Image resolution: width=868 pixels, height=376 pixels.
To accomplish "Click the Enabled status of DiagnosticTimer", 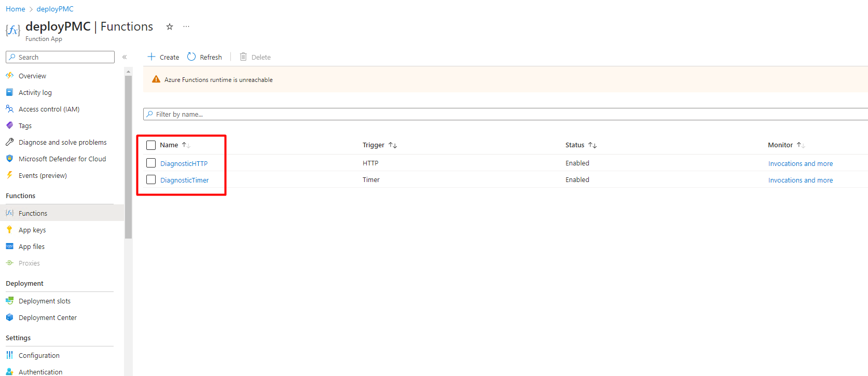I will click(x=577, y=179).
